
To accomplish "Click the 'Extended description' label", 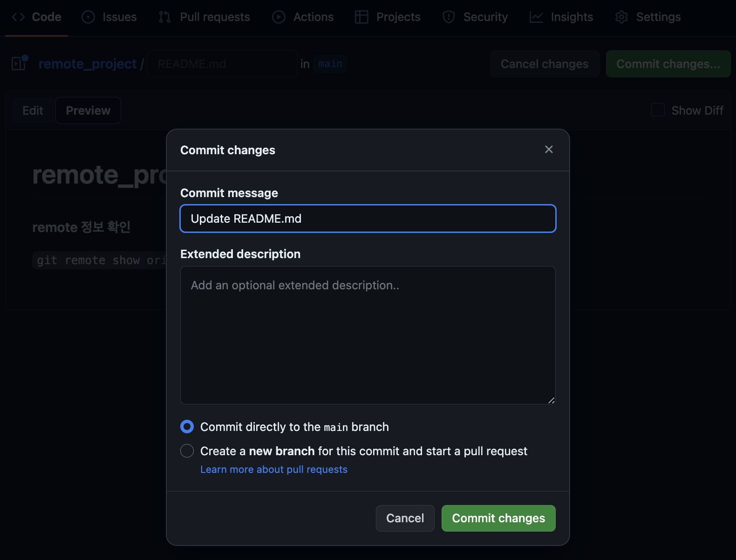I will pos(240,254).
